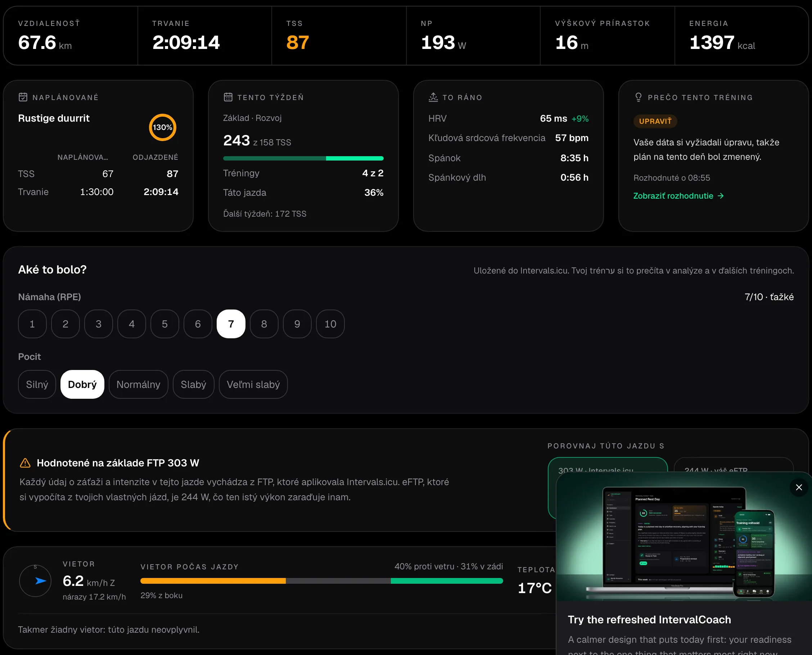Pick the Veľmi slabý feeling option
Screen dimensions: 812x655
[253, 384]
